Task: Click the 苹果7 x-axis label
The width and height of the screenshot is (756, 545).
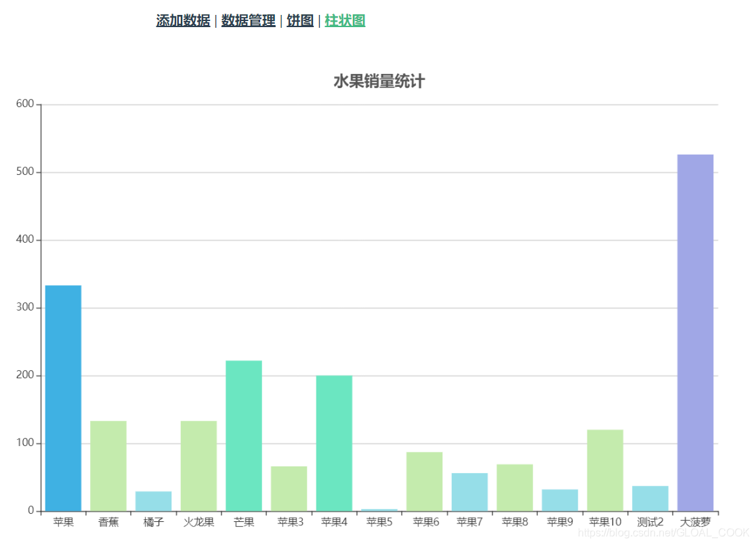Action: [469, 522]
